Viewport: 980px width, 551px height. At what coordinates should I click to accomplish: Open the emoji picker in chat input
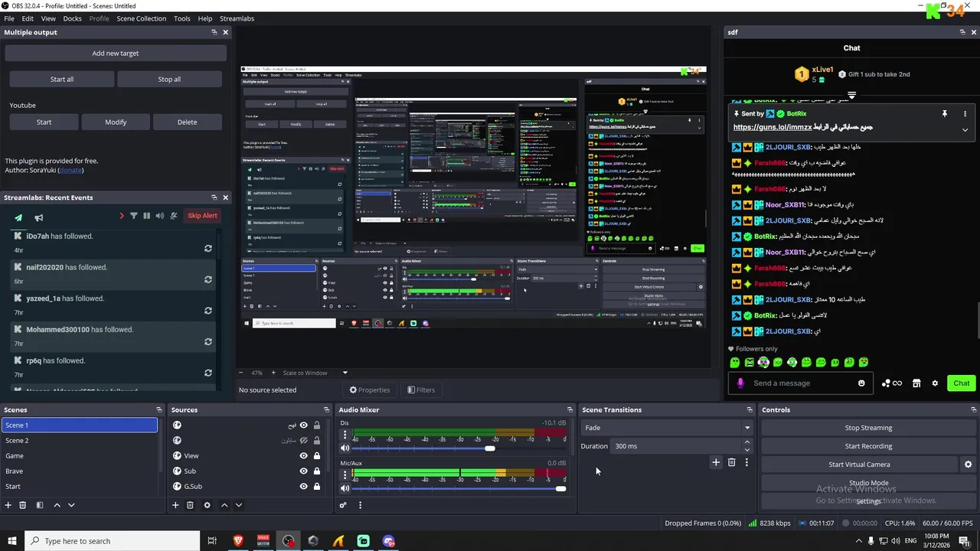coord(861,383)
